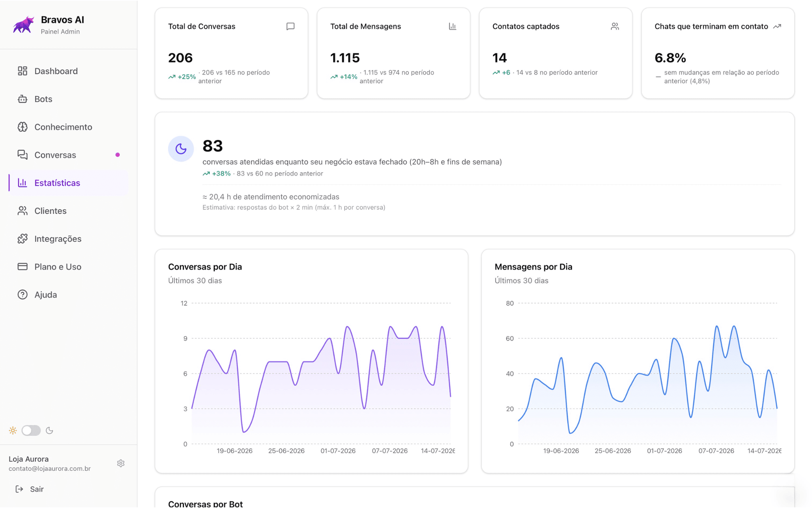Open Plano e Uso page
The image size is (812, 508).
point(68,267)
